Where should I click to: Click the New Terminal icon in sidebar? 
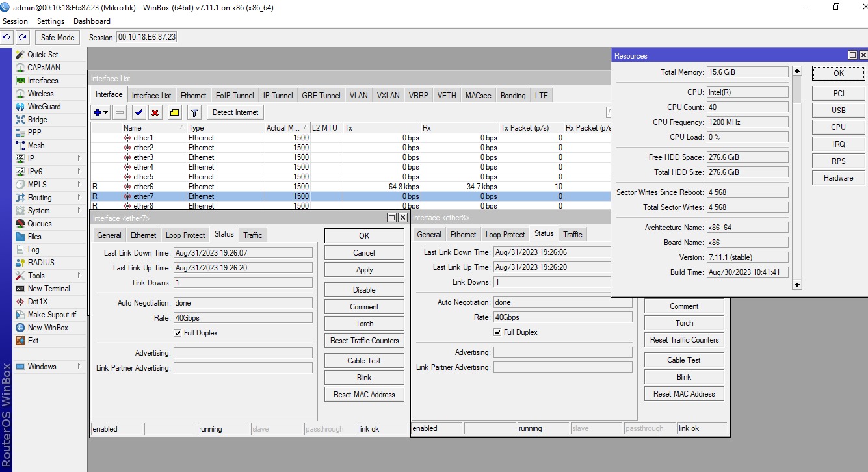point(20,289)
